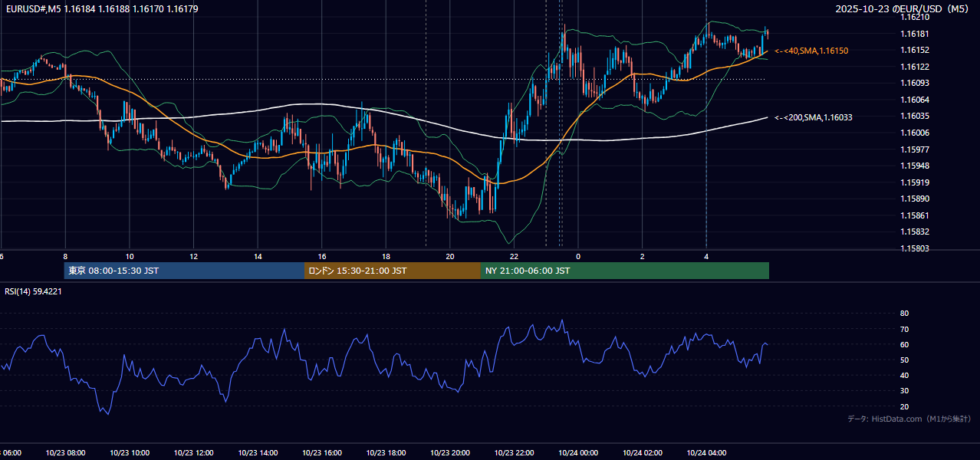The image size is (980, 460).
Task: Click hour 12 on the price chart's time axis
Action: pyautogui.click(x=194, y=256)
